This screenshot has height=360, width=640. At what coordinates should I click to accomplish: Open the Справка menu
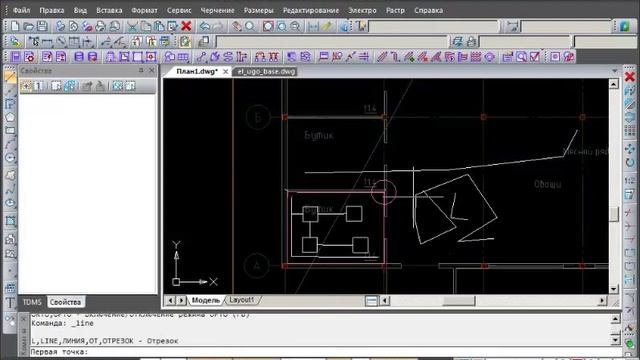click(x=428, y=10)
